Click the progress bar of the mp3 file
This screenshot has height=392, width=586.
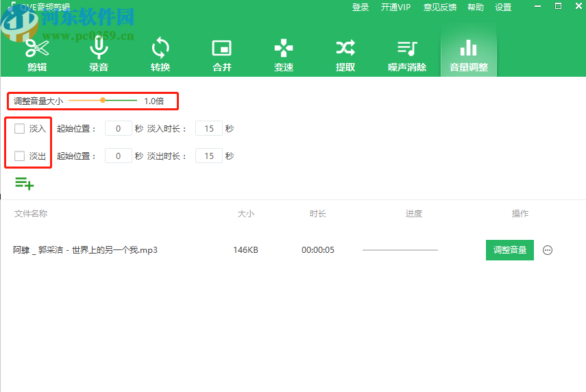400,250
